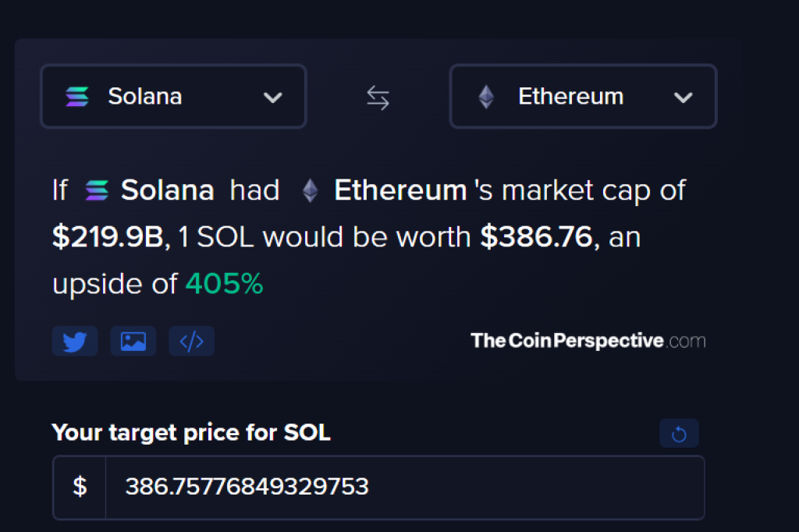799x532 pixels.
Task: Click the image download icon
Action: 133,341
